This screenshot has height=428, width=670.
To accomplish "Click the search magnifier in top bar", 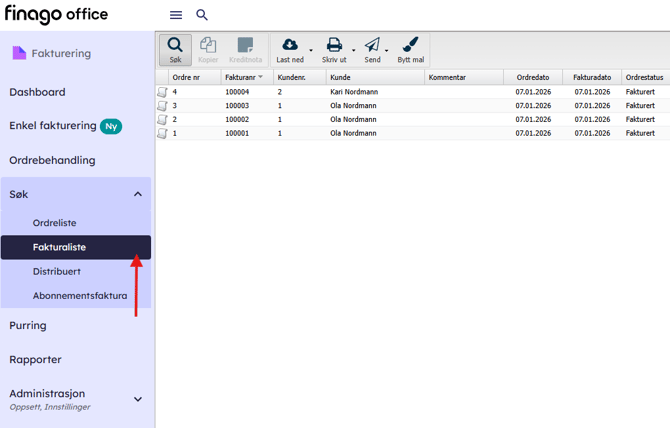I will pyautogui.click(x=202, y=15).
